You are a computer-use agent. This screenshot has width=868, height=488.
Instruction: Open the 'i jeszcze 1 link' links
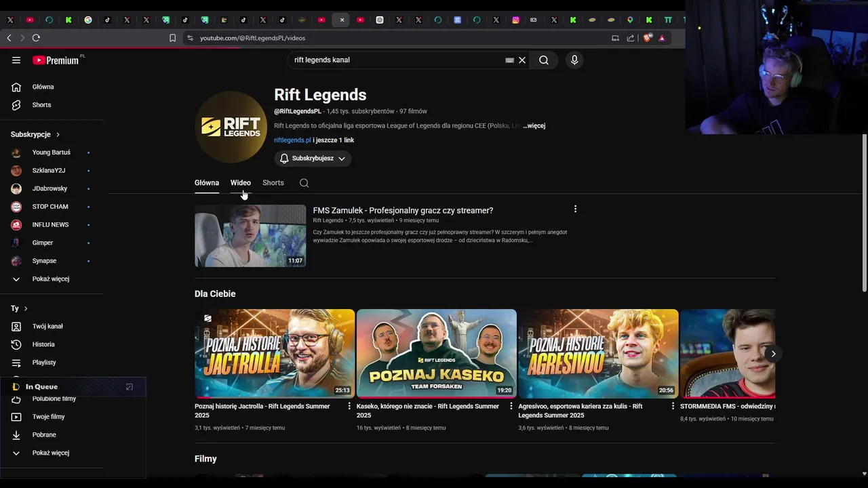click(x=334, y=140)
